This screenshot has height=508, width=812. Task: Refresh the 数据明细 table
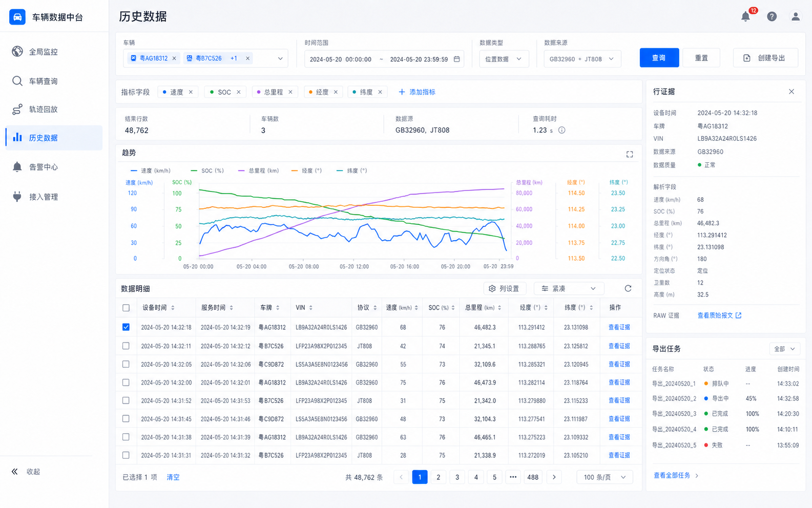coord(628,288)
